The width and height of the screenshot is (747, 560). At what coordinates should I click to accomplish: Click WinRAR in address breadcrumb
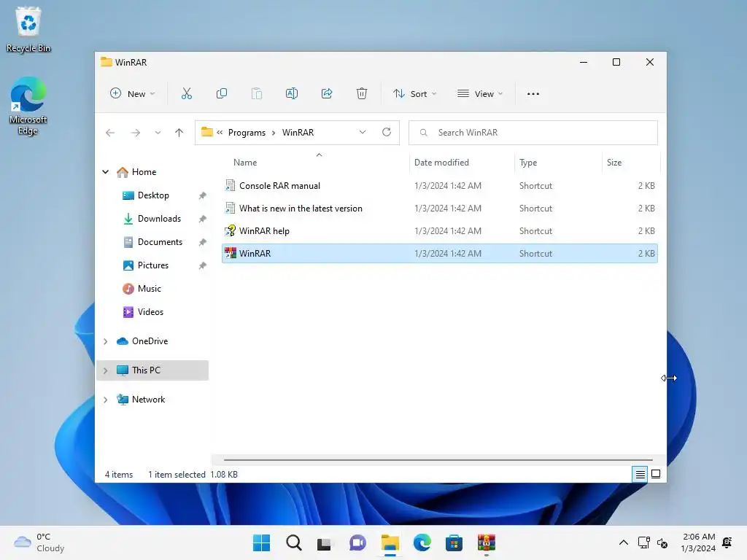[x=298, y=133]
